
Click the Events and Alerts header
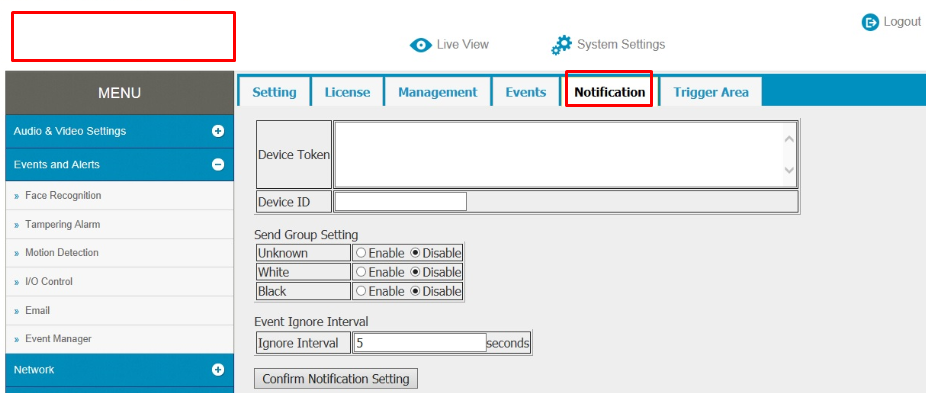pos(119,165)
